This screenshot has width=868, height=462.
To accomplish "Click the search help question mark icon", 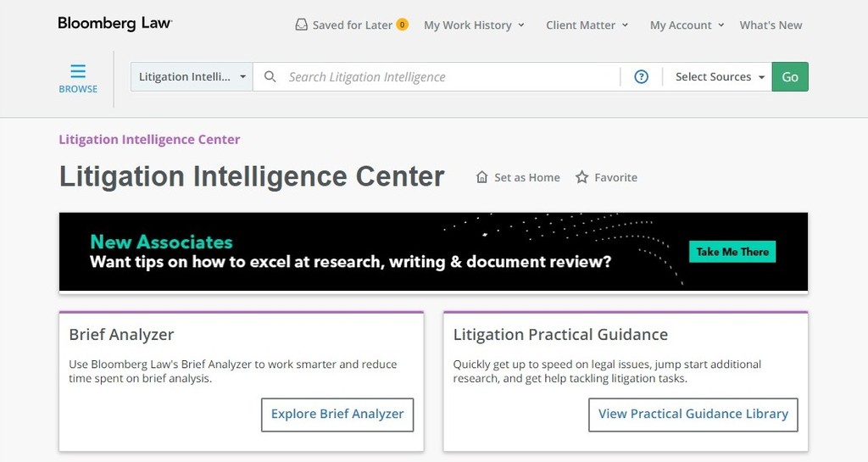I will coord(642,77).
